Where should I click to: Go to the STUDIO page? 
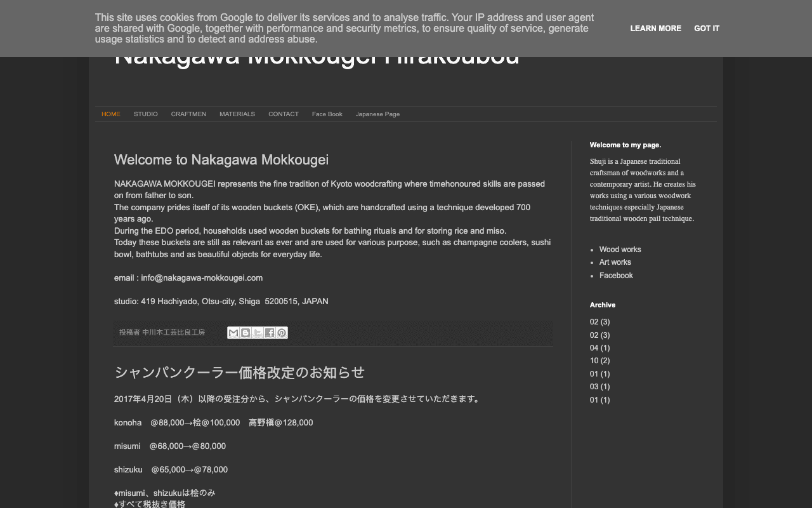(146, 114)
